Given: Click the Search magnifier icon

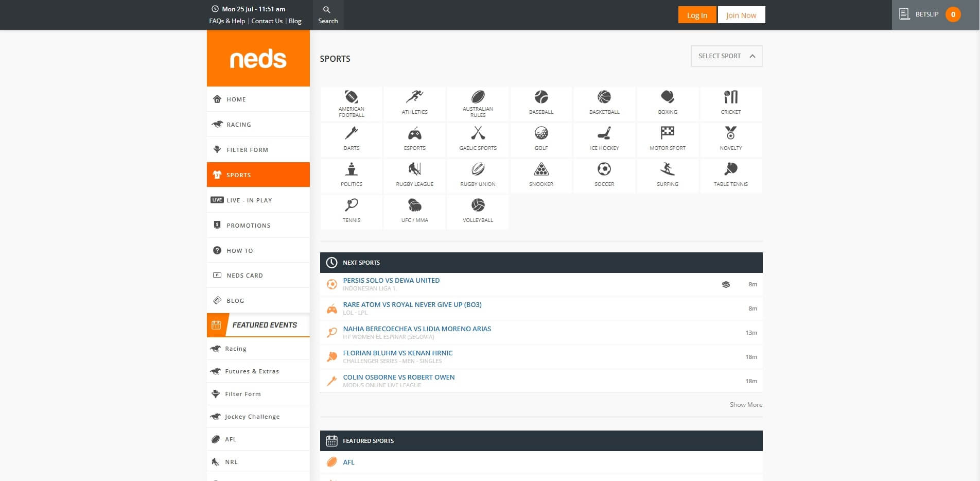Looking at the screenshot, I should click(x=327, y=10).
